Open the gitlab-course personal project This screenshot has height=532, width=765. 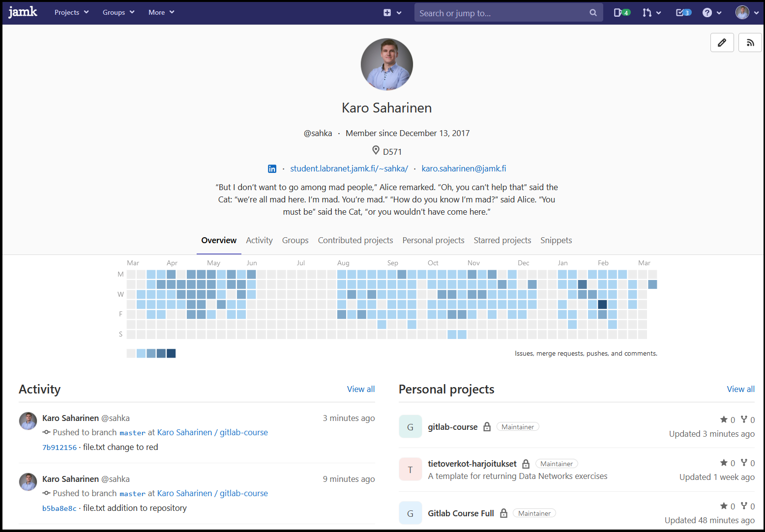[452, 427]
